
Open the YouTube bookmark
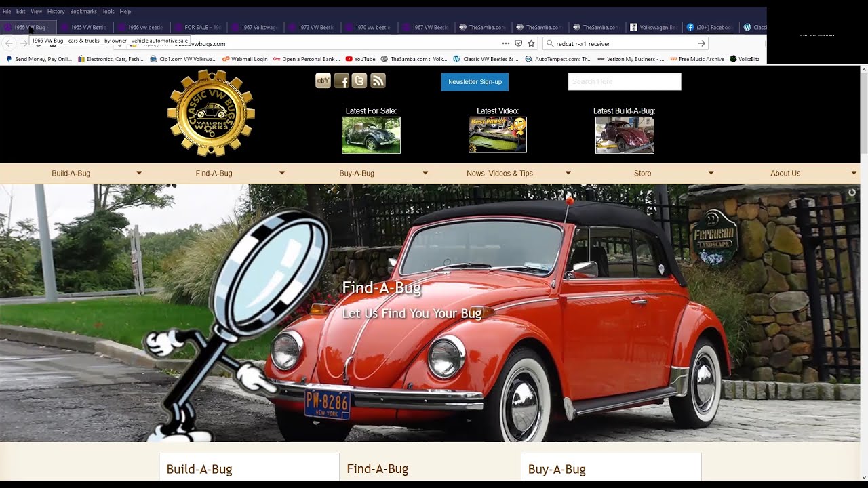pyautogui.click(x=360, y=59)
